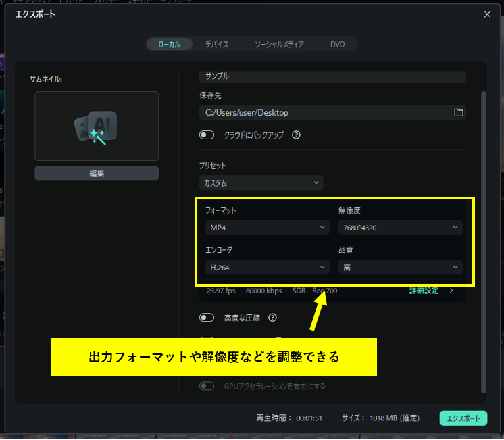Image resolution: width=504 pixels, height=440 pixels.
Task: Click the AI thumbnail preview
Action: coord(97,126)
